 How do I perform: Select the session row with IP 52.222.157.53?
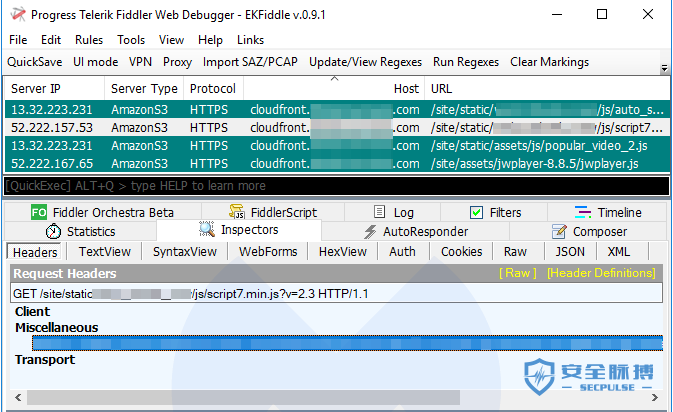[x=337, y=127]
